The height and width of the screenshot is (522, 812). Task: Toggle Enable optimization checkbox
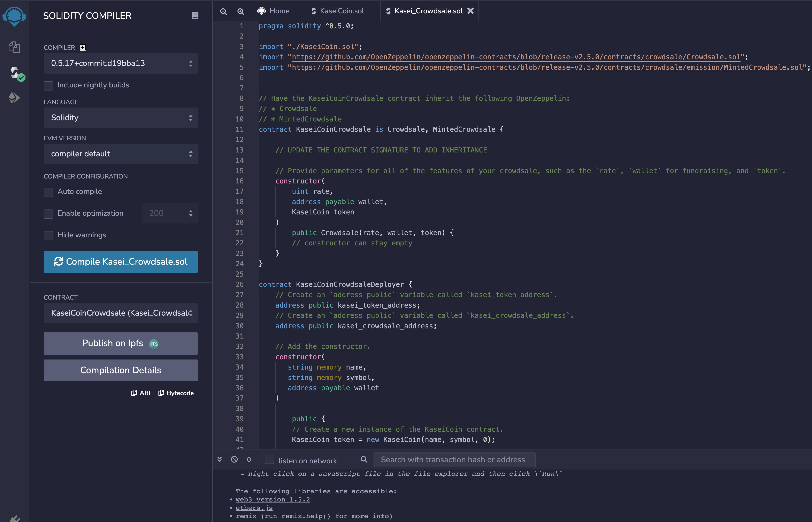(48, 214)
